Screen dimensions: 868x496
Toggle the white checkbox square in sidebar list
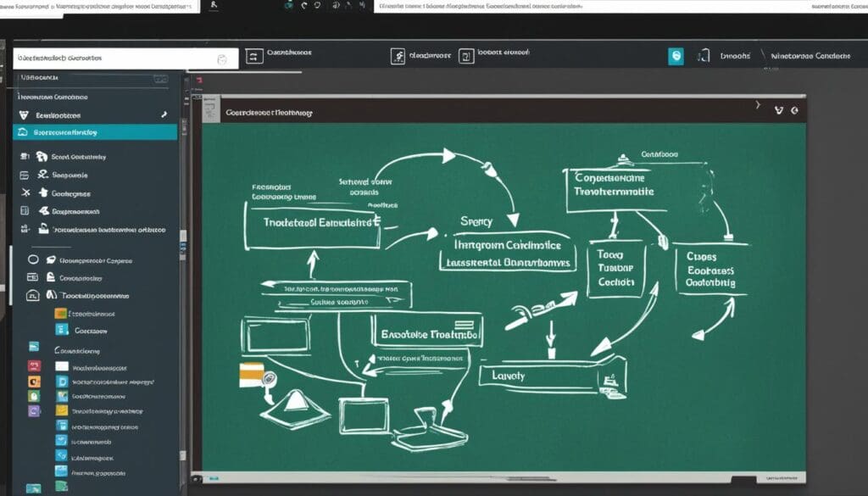[61, 367]
